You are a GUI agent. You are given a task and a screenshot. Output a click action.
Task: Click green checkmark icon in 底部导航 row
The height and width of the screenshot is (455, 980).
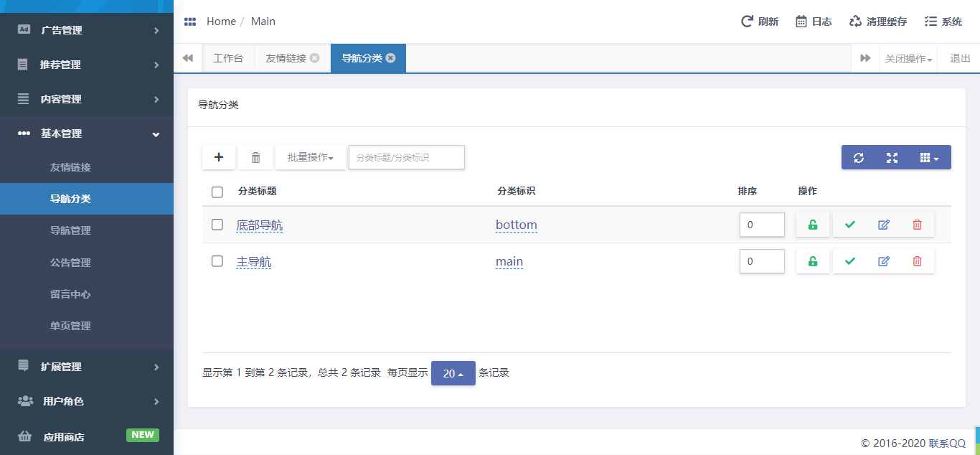tap(850, 225)
